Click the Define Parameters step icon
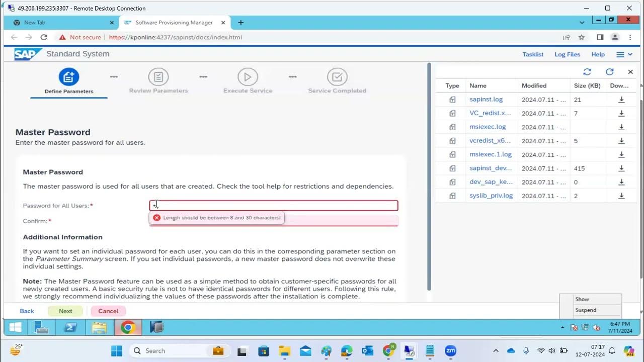The width and height of the screenshot is (644, 362). tap(69, 77)
